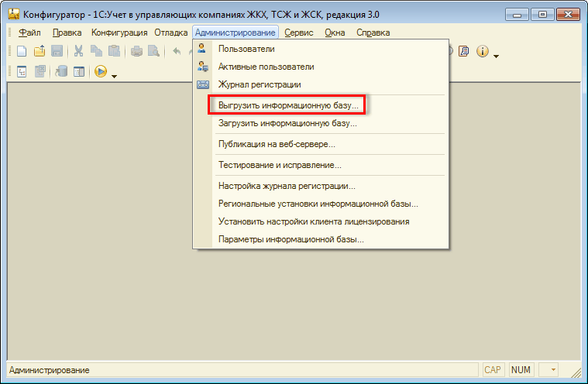Screen dimensions: 588x384
Task: Select Публикация на веб-сервере
Action: click(x=321, y=144)
